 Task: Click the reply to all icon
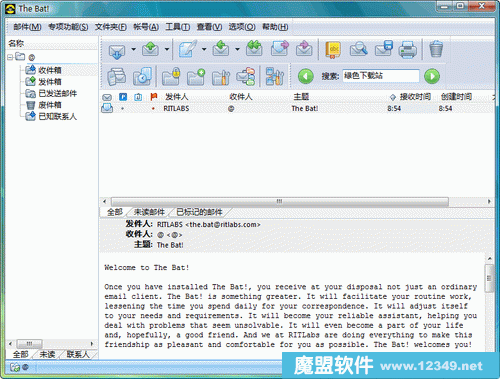(x=254, y=49)
